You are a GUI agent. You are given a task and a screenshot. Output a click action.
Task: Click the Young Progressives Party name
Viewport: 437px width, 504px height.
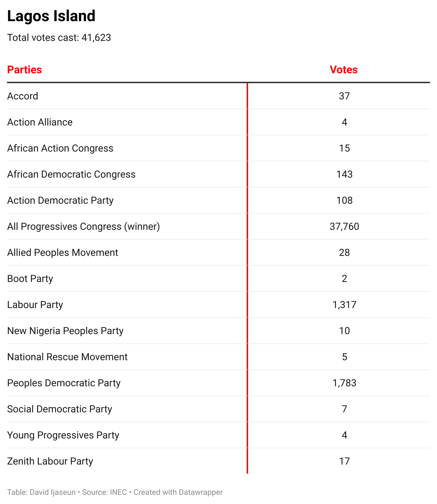[x=63, y=435]
